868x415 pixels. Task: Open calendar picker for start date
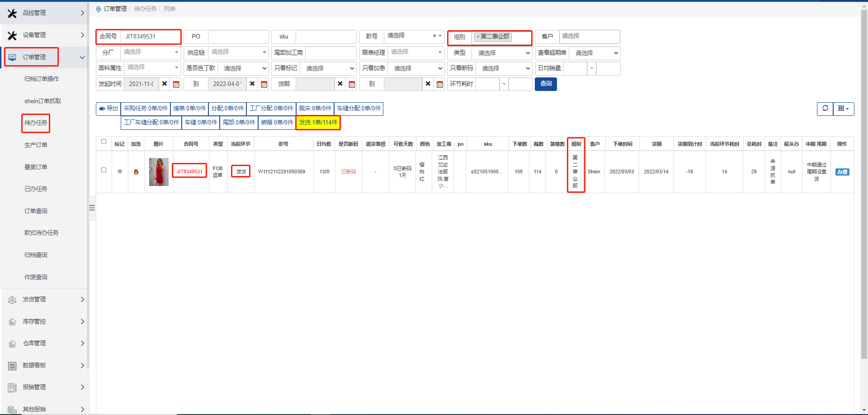[176, 84]
